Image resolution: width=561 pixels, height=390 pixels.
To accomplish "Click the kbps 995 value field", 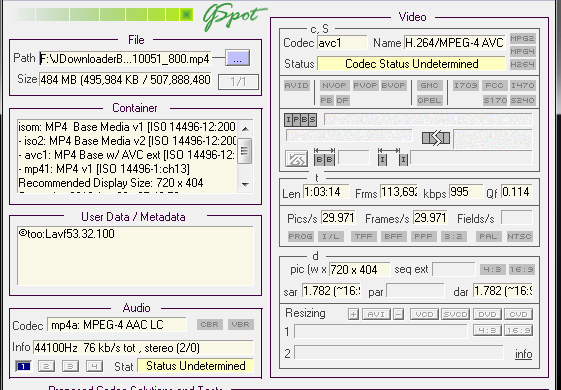I will click(x=466, y=192).
